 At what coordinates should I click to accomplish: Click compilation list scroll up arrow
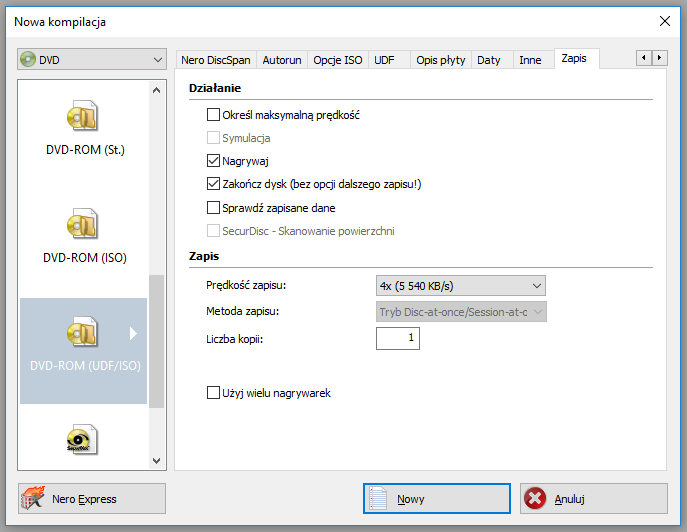[x=156, y=90]
